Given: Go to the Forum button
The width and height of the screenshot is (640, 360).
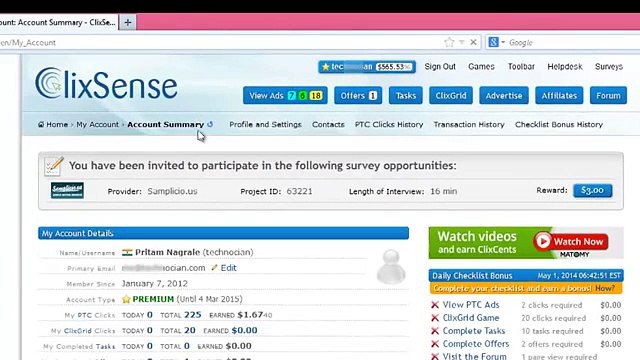Looking at the screenshot, I should [608, 96].
